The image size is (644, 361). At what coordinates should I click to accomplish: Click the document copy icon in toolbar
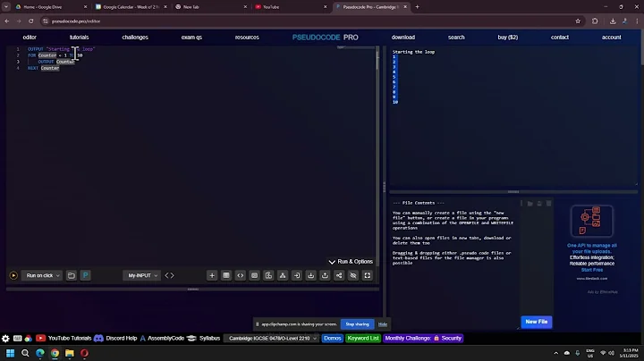[268, 276]
